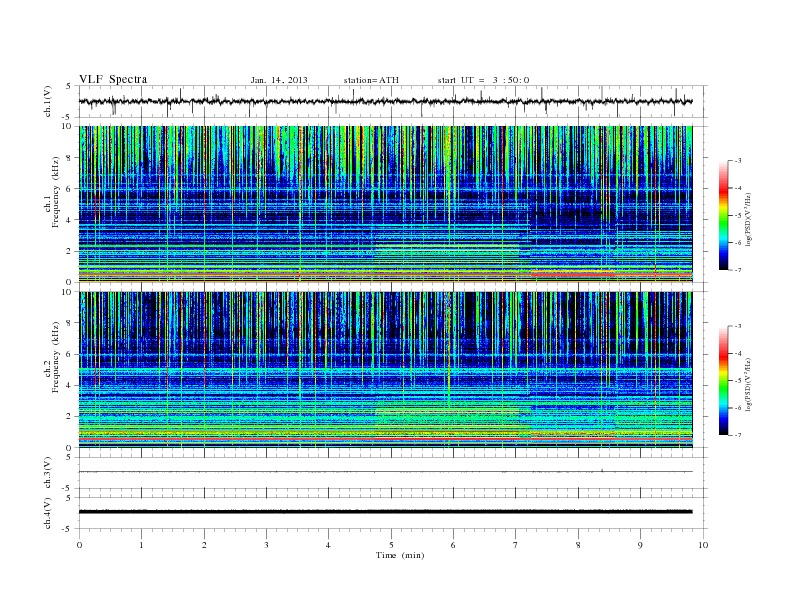Screen dimensions: 792x612
Task: Click the red band near 7.5 min in ch.1 spectrogram
Action: (x=573, y=274)
